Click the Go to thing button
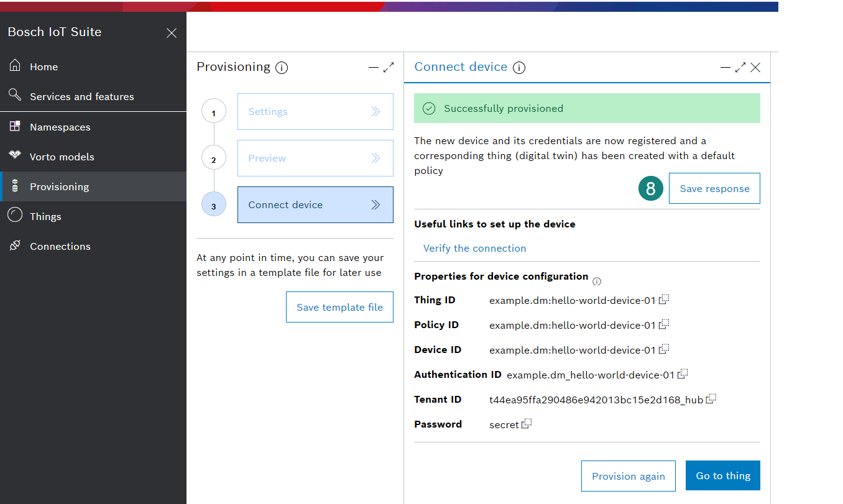The height and width of the screenshot is (504, 843). 723,475
